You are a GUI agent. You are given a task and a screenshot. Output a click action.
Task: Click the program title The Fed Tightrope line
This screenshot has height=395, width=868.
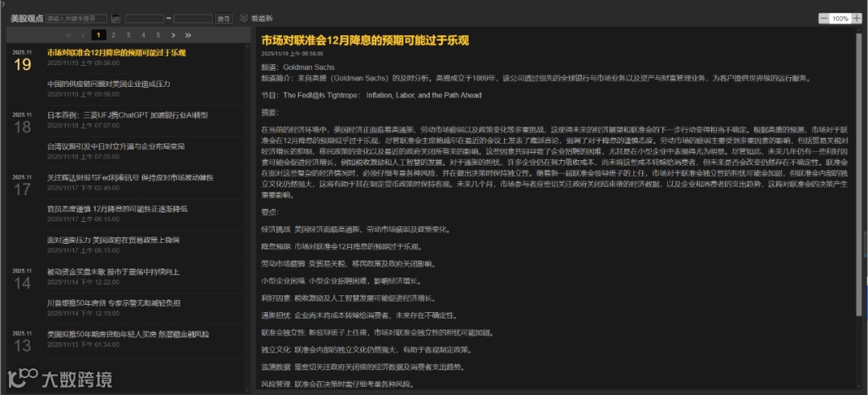[382, 95]
